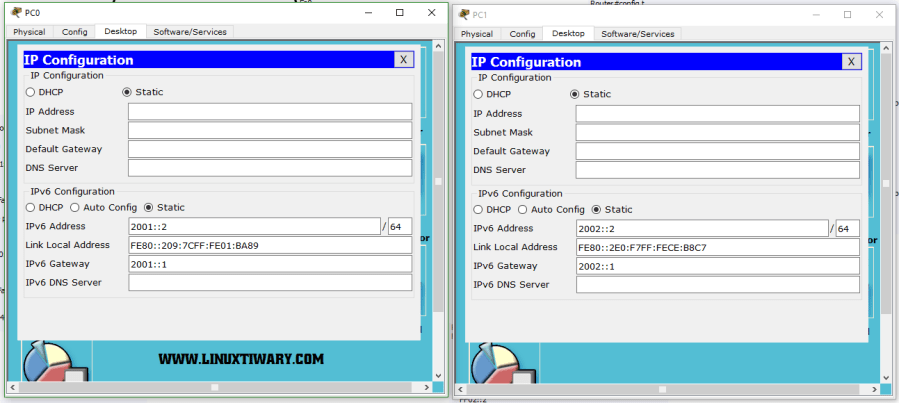Click PC0 horizontal scrollbar right arrow

[x=427, y=388]
